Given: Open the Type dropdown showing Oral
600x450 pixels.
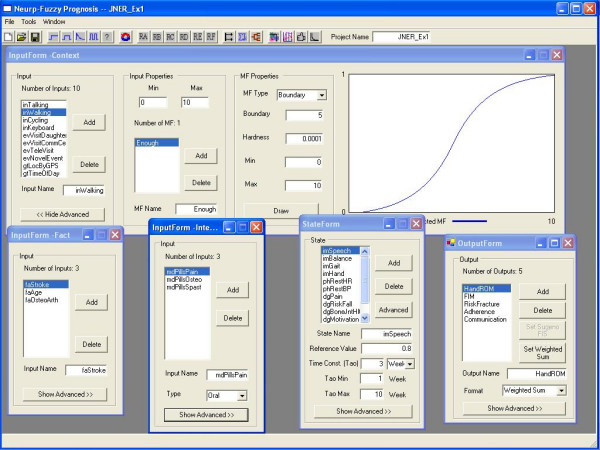Looking at the screenshot, I should pyautogui.click(x=242, y=396).
